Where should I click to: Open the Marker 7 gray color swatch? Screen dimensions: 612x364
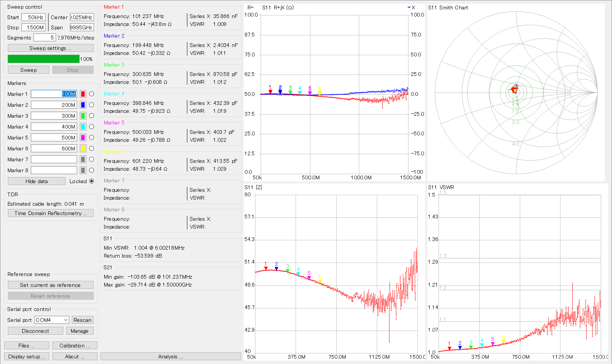pos(83,159)
